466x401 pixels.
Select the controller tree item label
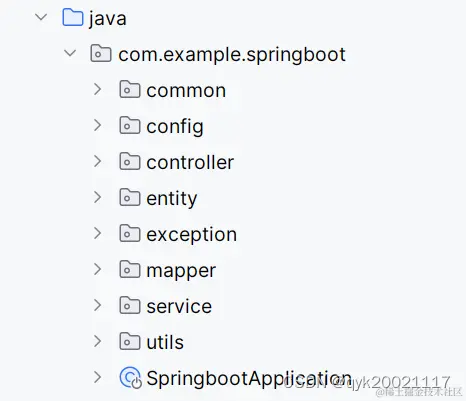tap(190, 162)
